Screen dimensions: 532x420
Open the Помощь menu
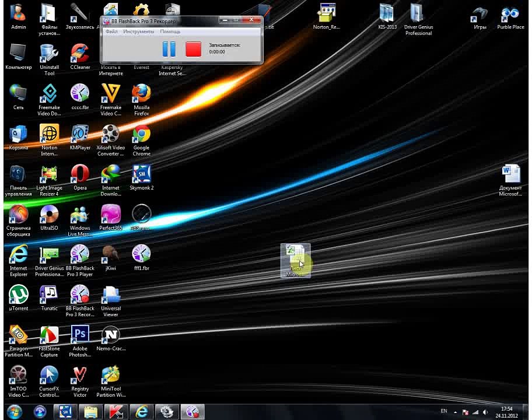pyautogui.click(x=170, y=32)
